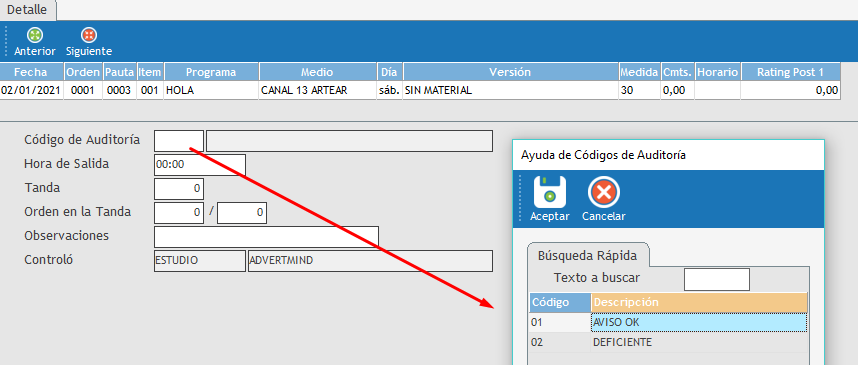
Task: Click the sáb. day cell
Action: 390,90
